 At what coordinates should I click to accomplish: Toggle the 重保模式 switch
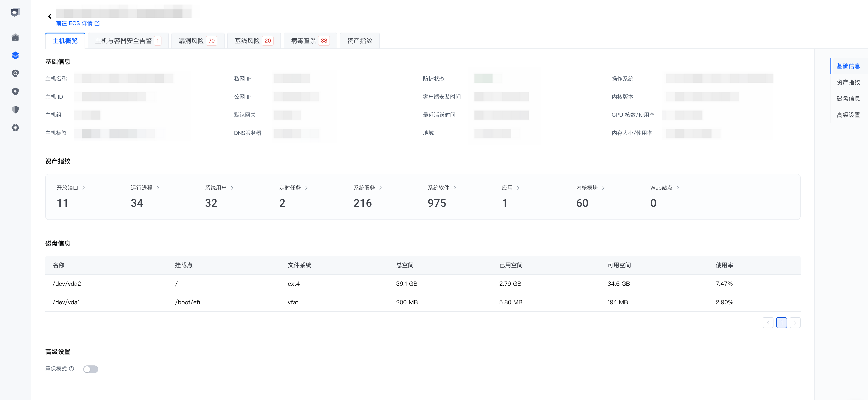[91, 369]
